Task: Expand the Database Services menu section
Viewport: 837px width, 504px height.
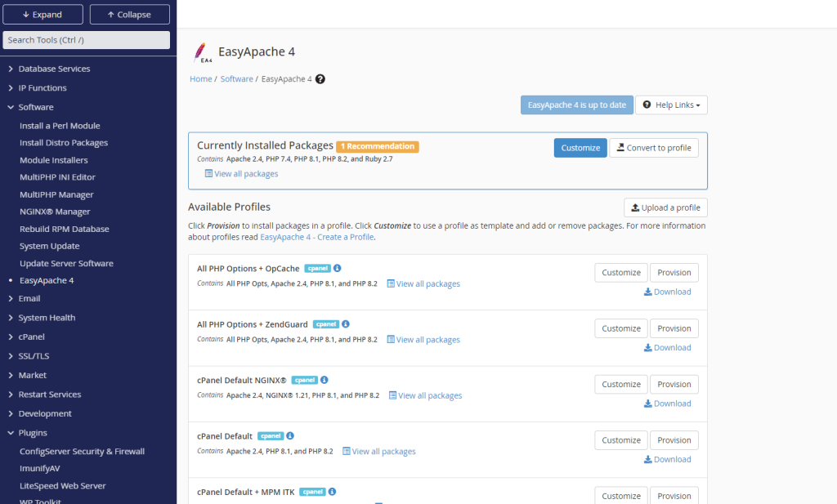Action: coord(54,69)
